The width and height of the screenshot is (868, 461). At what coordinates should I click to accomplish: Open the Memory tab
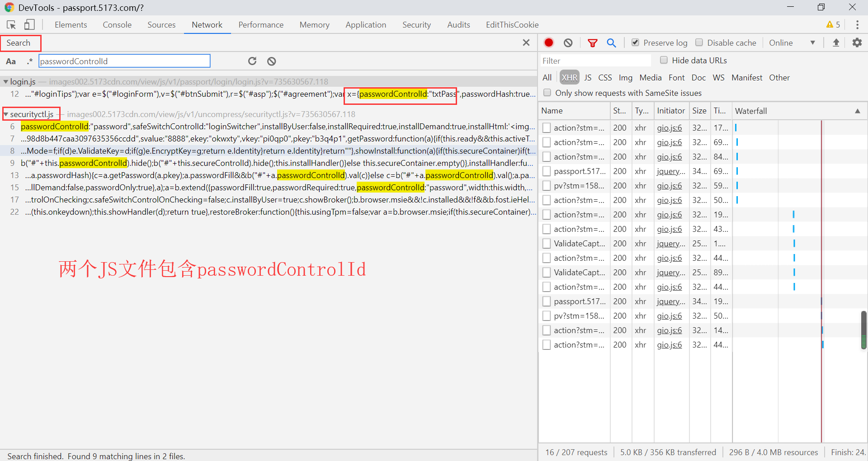[314, 25]
